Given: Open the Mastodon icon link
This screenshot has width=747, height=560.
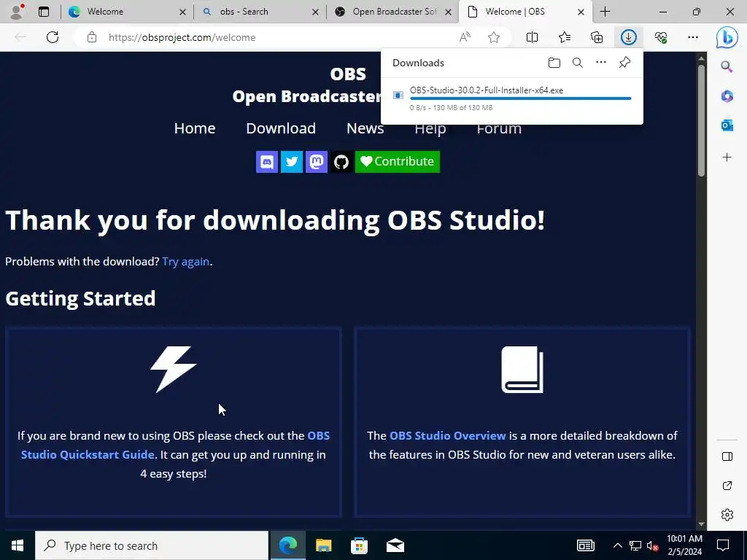Looking at the screenshot, I should pos(317,161).
